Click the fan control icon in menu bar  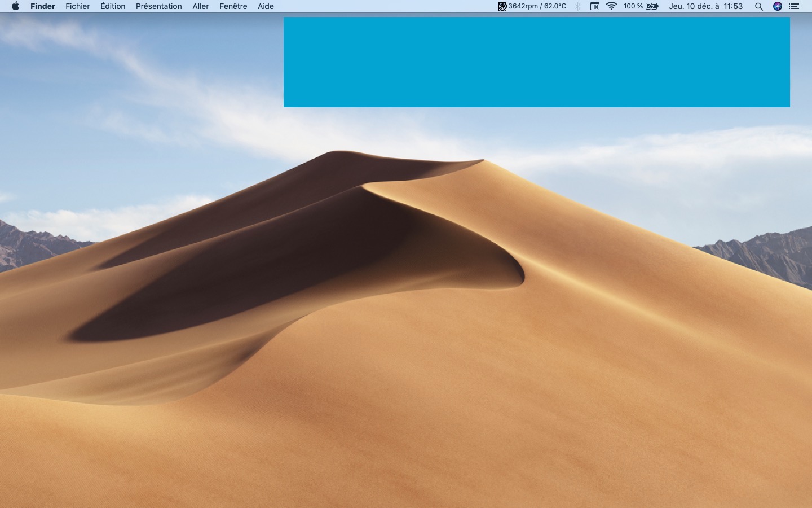[502, 6]
